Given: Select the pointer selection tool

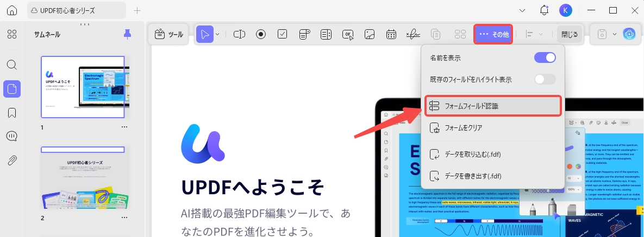Looking at the screenshot, I should (x=204, y=35).
